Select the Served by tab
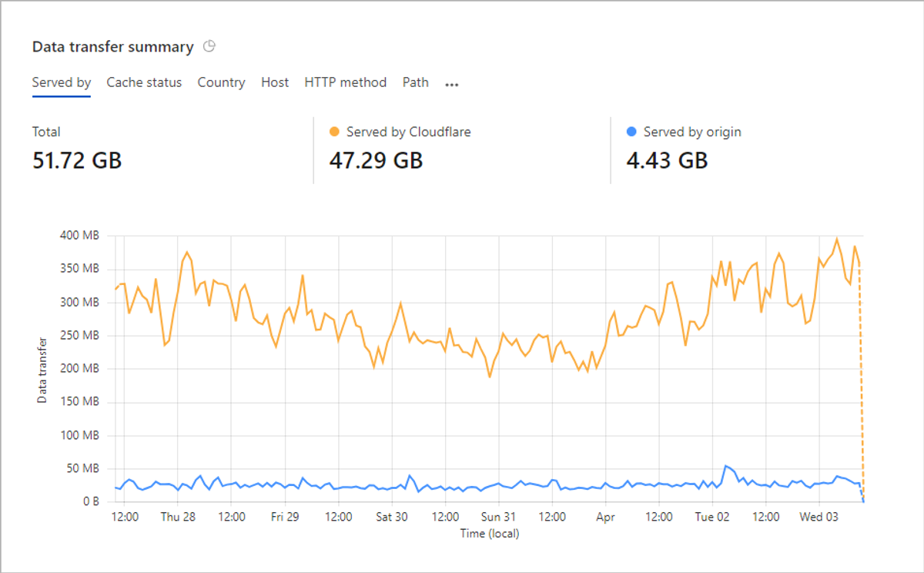Image resolution: width=924 pixels, height=573 pixels. pos(62,82)
